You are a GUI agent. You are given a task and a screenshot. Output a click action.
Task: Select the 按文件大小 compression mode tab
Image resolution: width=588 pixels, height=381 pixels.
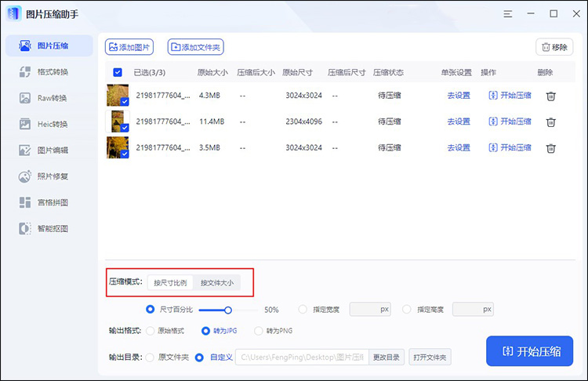pyautogui.click(x=216, y=283)
